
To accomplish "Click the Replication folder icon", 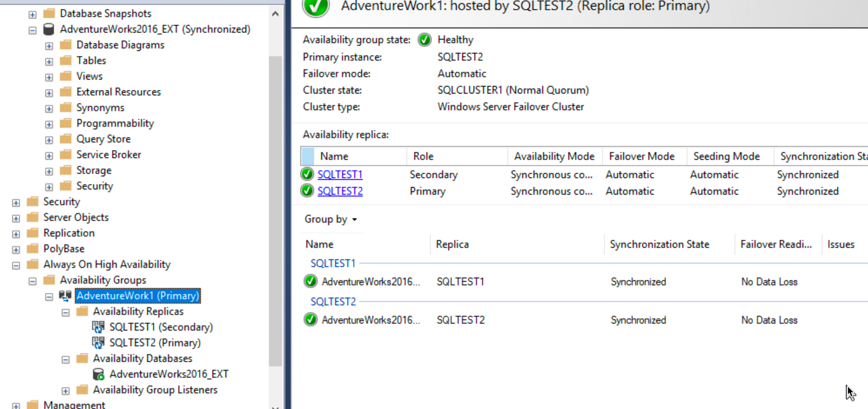I will [32, 233].
